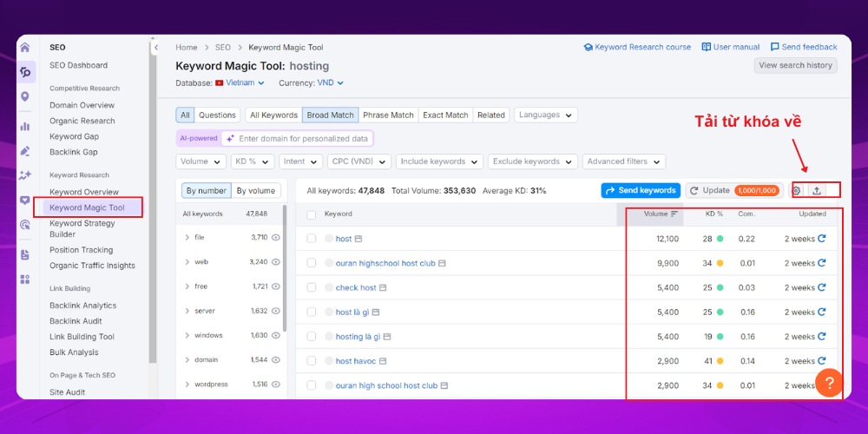The height and width of the screenshot is (434, 868).
Task: Open the Intent filter dropdown
Action: click(x=300, y=161)
